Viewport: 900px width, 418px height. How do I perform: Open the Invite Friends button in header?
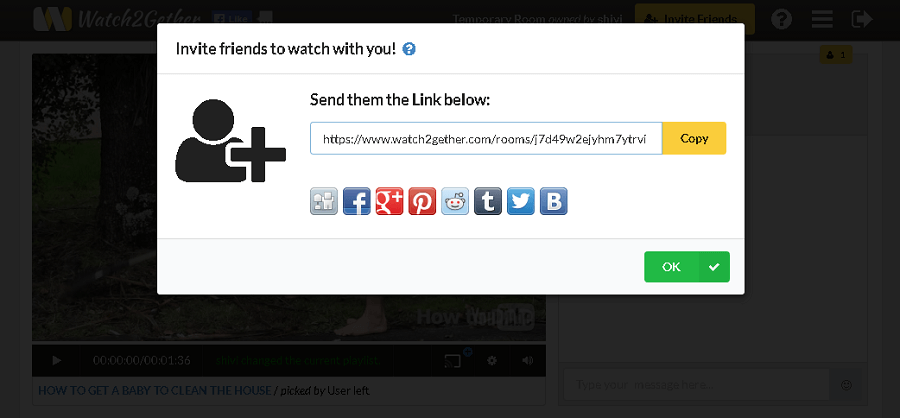pos(695,19)
